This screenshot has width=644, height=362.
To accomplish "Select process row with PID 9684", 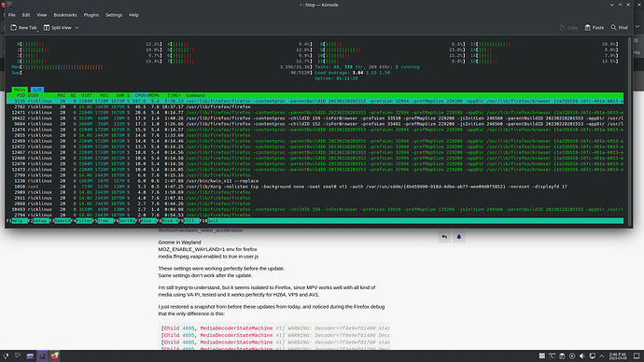I will (315, 124).
